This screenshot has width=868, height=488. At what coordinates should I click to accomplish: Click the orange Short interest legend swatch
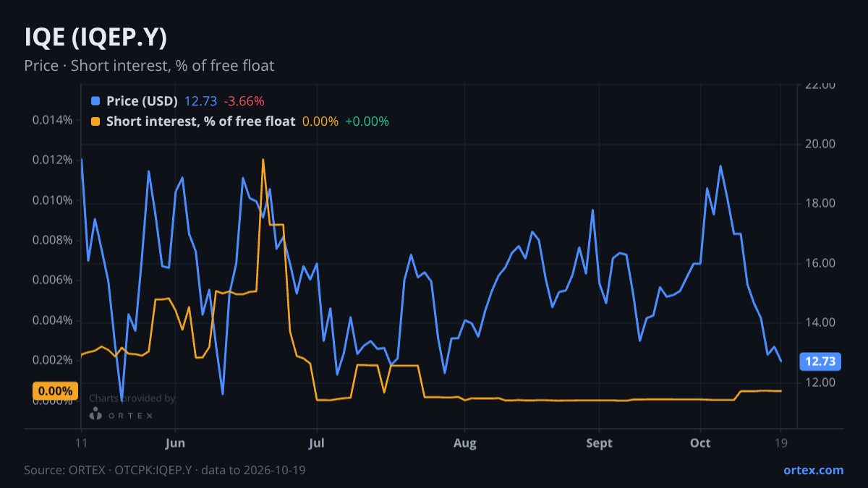95,121
